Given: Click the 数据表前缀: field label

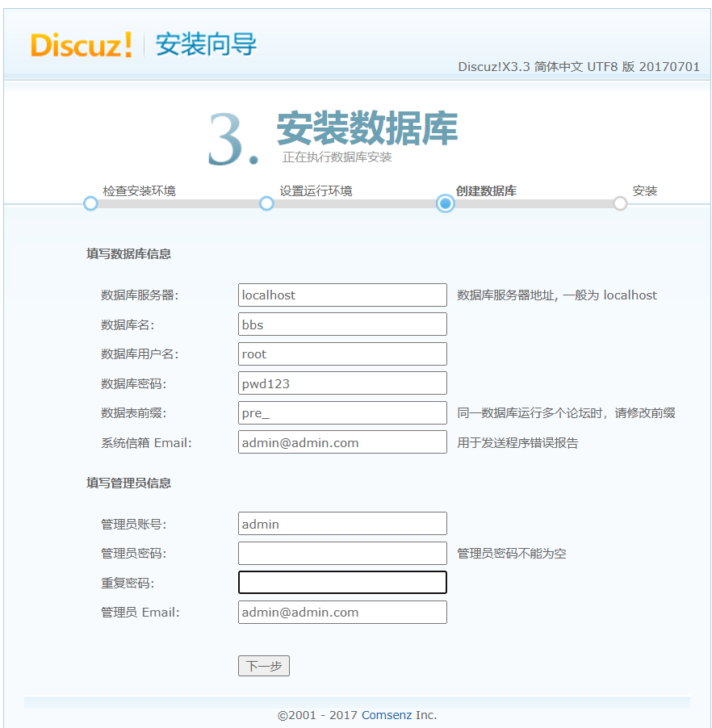Looking at the screenshot, I should [134, 413].
